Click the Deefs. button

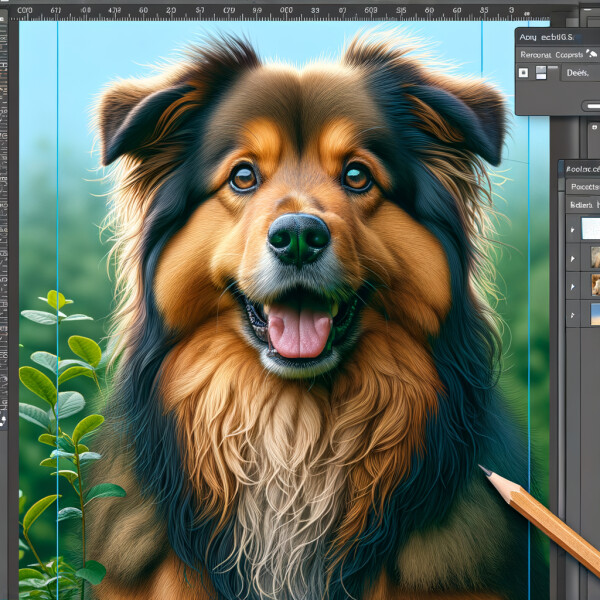coord(579,73)
